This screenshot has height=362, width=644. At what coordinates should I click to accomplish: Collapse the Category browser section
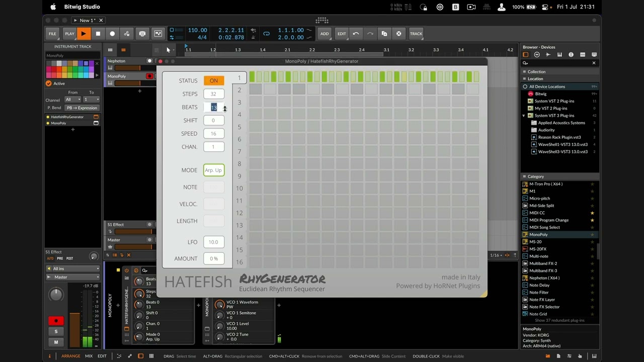pos(524,176)
